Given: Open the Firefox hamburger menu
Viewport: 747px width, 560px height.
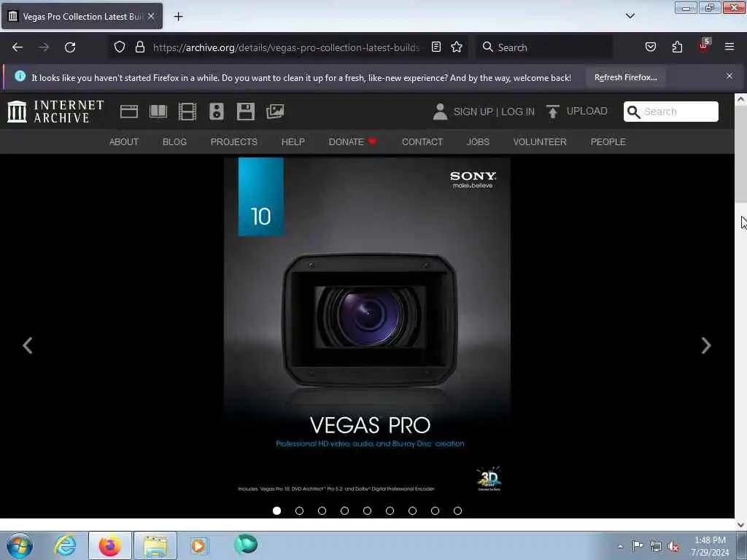Looking at the screenshot, I should [x=729, y=47].
